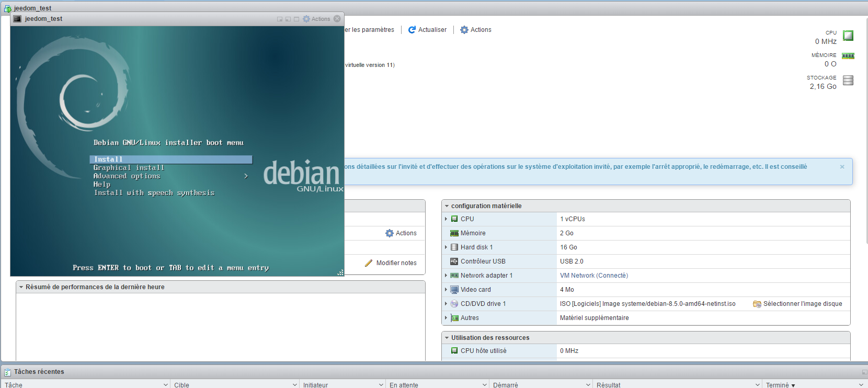Click the green CPU chip icon at top right
This screenshot has height=388, width=868.
coord(848,36)
